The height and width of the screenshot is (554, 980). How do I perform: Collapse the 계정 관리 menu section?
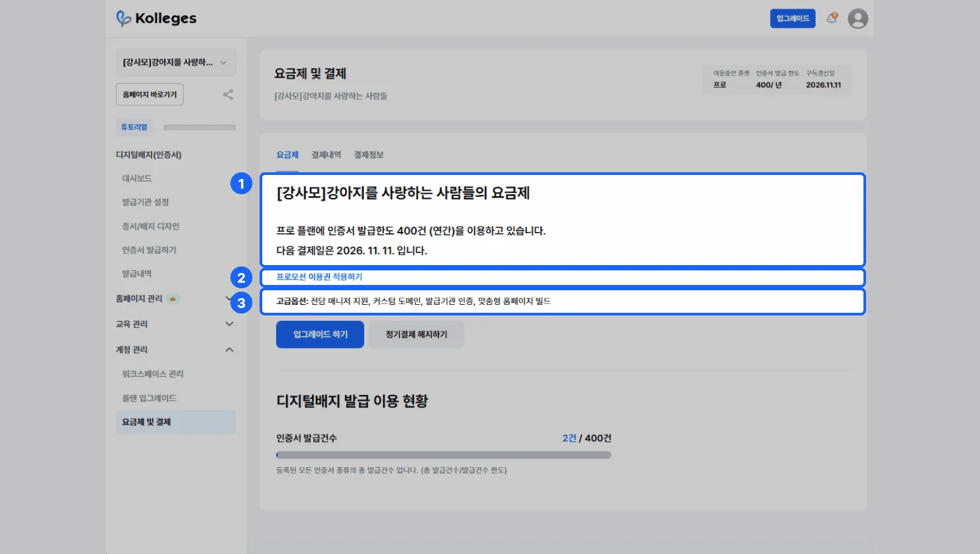click(x=229, y=350)
